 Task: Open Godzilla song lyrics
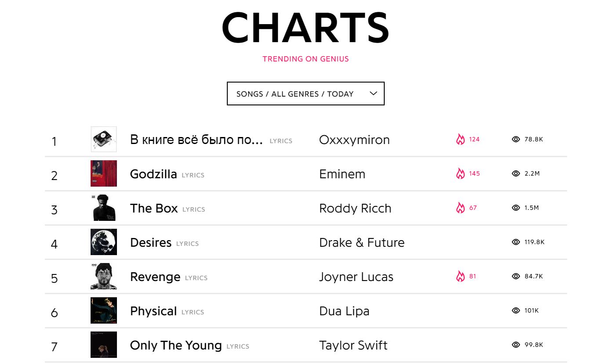tap(153, 174)
